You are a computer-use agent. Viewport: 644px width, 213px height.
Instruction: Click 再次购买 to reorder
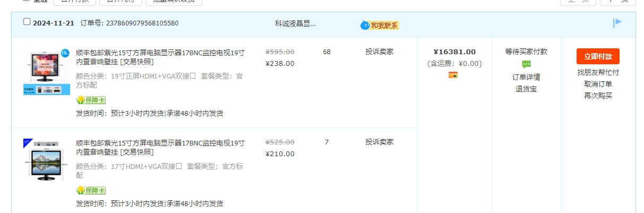[x=598, y=96]
